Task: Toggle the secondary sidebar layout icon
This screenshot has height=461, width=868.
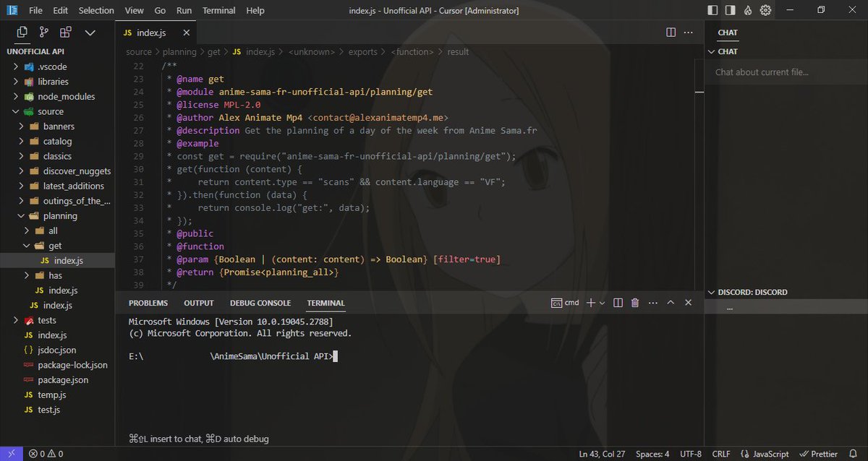Action: 731,10
